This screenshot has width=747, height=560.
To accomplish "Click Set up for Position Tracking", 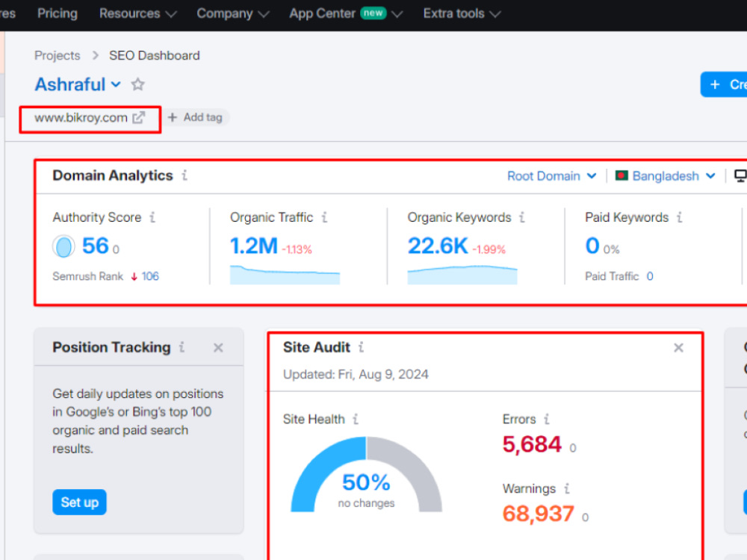I will (80, 502).
